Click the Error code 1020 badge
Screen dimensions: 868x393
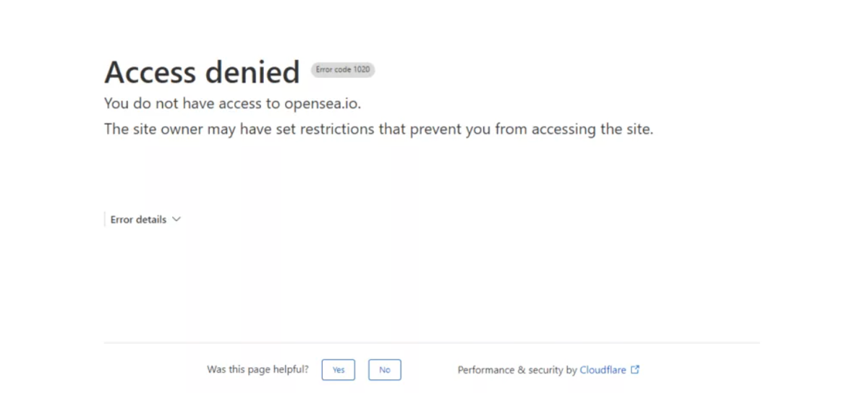[343, 70]
